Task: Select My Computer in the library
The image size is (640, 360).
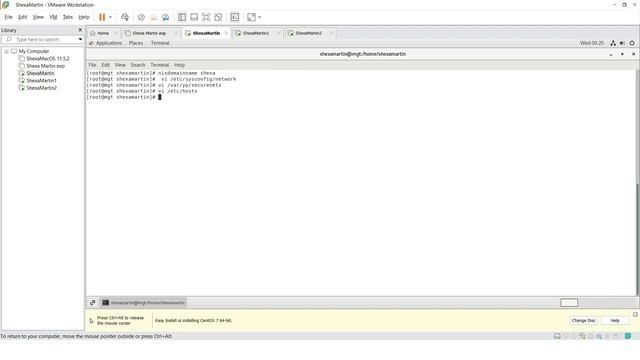Action: [33, 51]
